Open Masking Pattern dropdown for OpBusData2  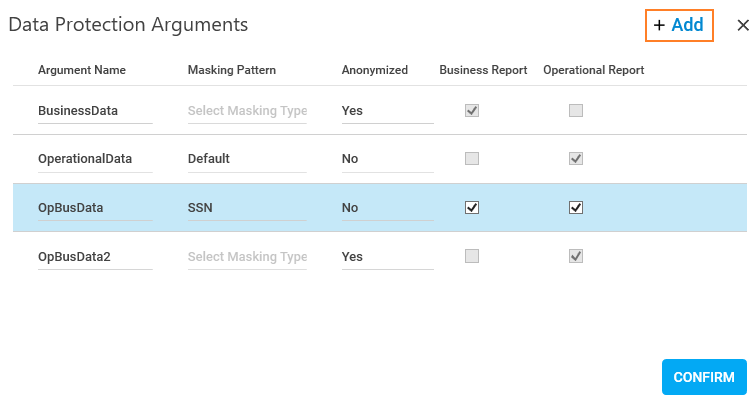(x=247, y=257)
